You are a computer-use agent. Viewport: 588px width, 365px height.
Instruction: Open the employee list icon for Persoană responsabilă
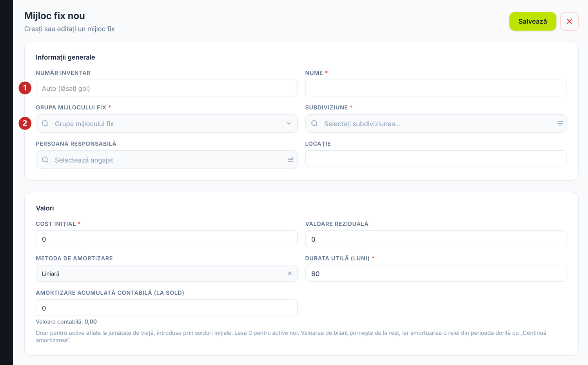[x=291, y=160]
